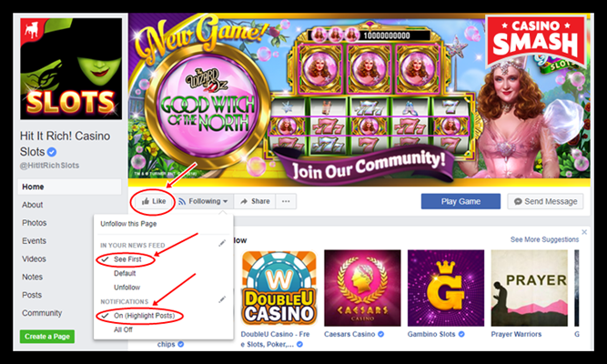607x364 pixels.
Task: Select Default news feed option
Action: (125, 273)
